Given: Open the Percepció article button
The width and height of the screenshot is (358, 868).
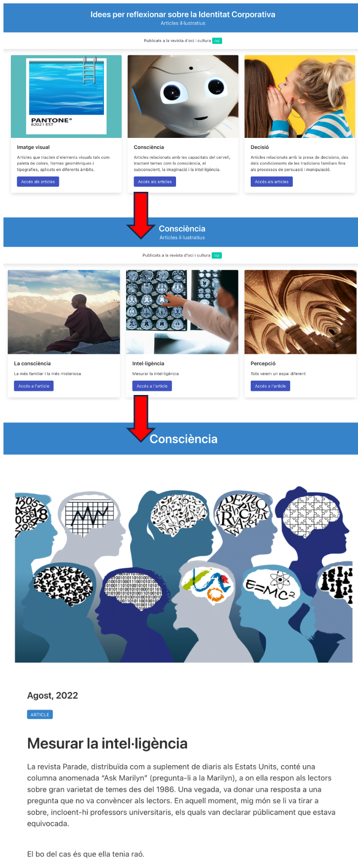Looking at the screenshot, I should (270, 386).
